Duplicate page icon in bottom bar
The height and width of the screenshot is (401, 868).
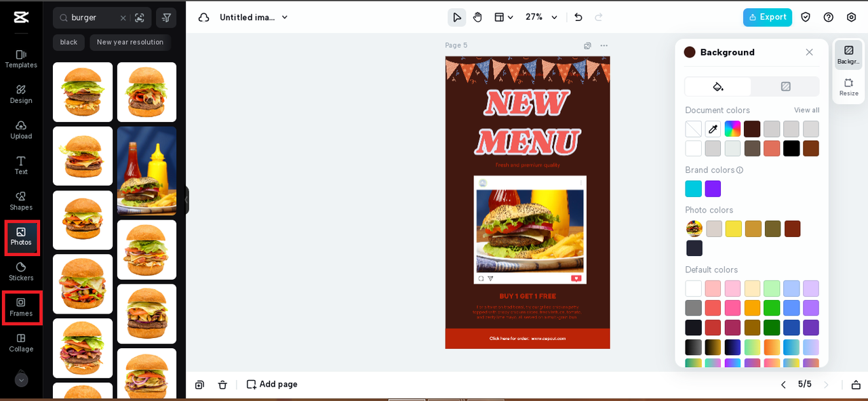[x=199, y=384]
